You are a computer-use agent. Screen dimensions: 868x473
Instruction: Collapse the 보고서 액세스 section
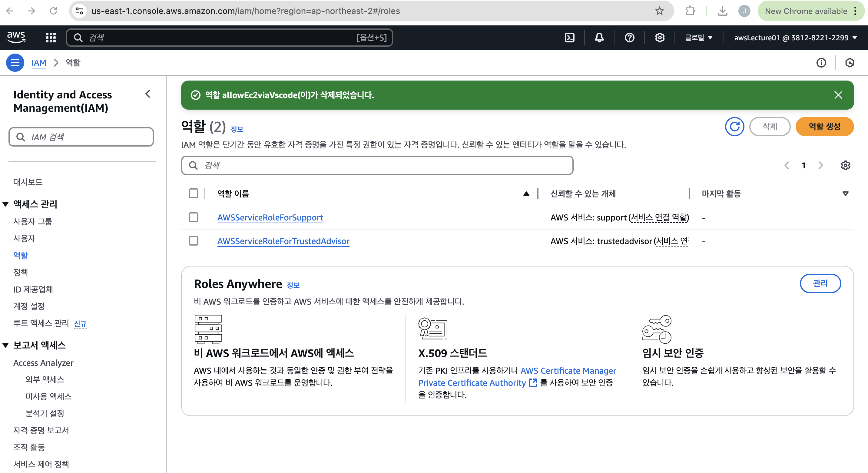[5, 345]
